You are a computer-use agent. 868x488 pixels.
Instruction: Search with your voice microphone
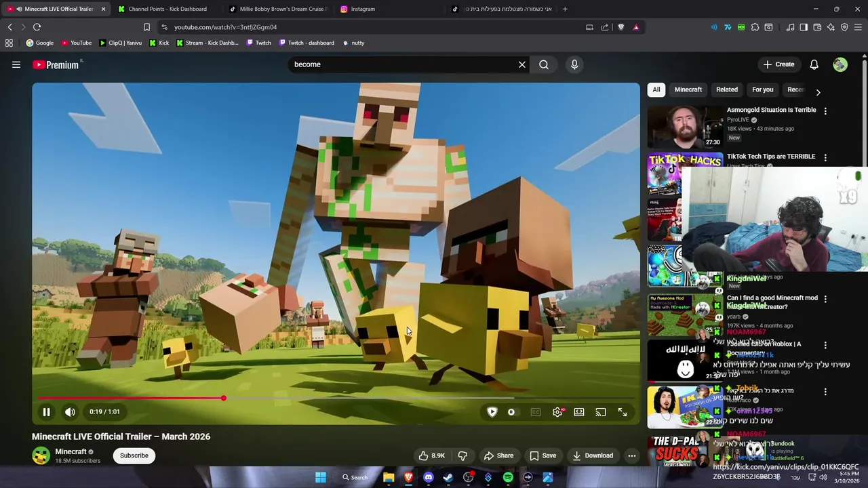pos(574,64)
